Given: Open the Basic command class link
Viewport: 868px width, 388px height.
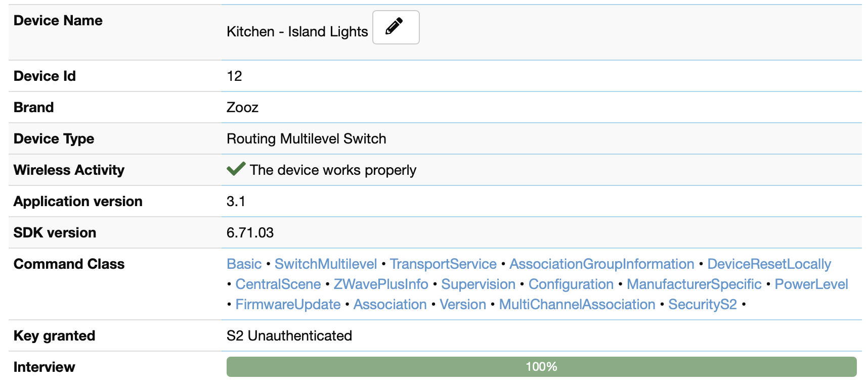Looking at the screenshot, I should [244, 264].
